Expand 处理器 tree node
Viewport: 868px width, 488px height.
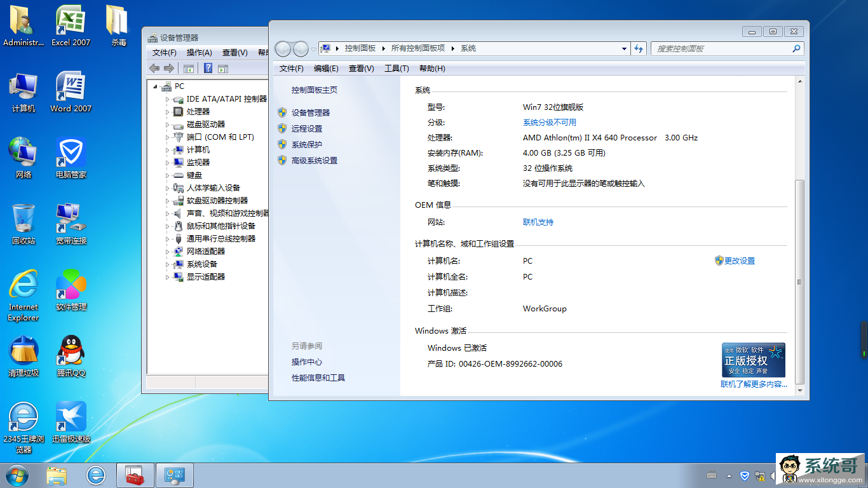[168, 112]
